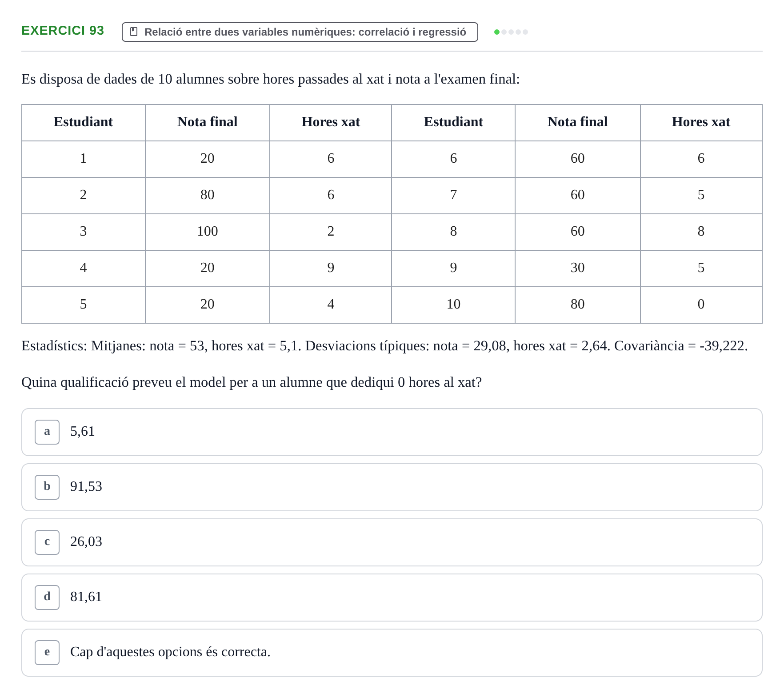This screenshot has width=784, height=698.
Task: Click hores xat '8' of student 8
Action: click(x=701, y=232)
